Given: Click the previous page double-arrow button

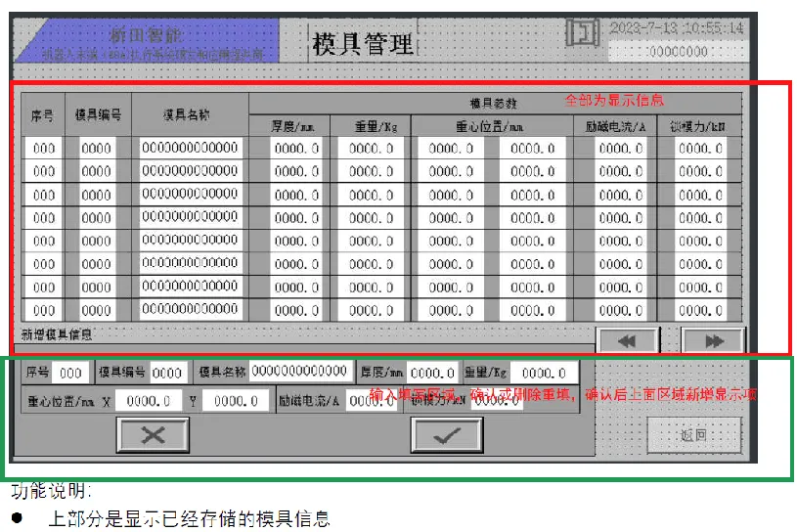Looking at the screenshot, I should pyautogui.click(x=626, y=339).
